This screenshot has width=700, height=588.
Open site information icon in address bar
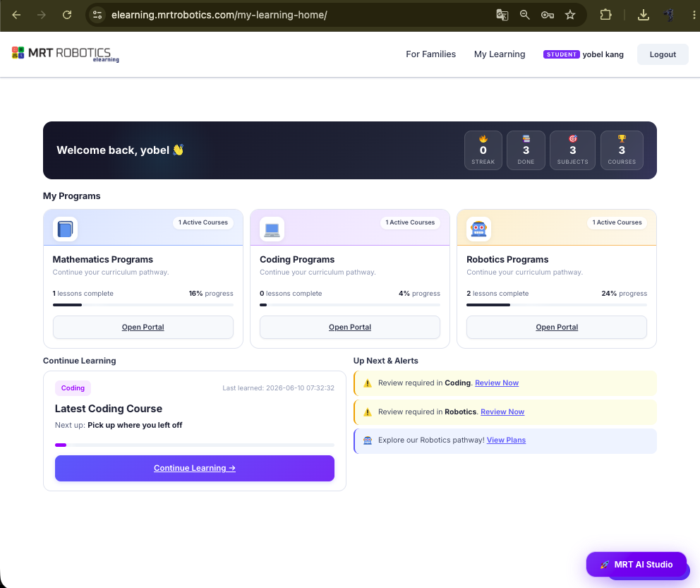tap(97, 15)
